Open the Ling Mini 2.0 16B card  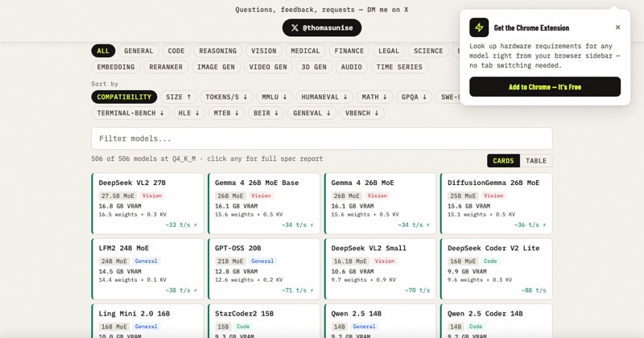coord(147,321)
